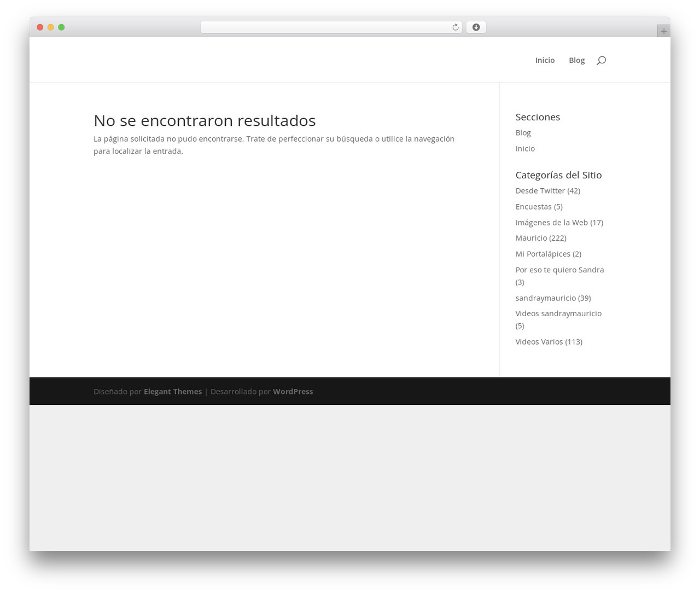The width and height of the screenshot is (700, 593).
Task: Open the sandraymauricio category link
Action: (x=545, y=298)
